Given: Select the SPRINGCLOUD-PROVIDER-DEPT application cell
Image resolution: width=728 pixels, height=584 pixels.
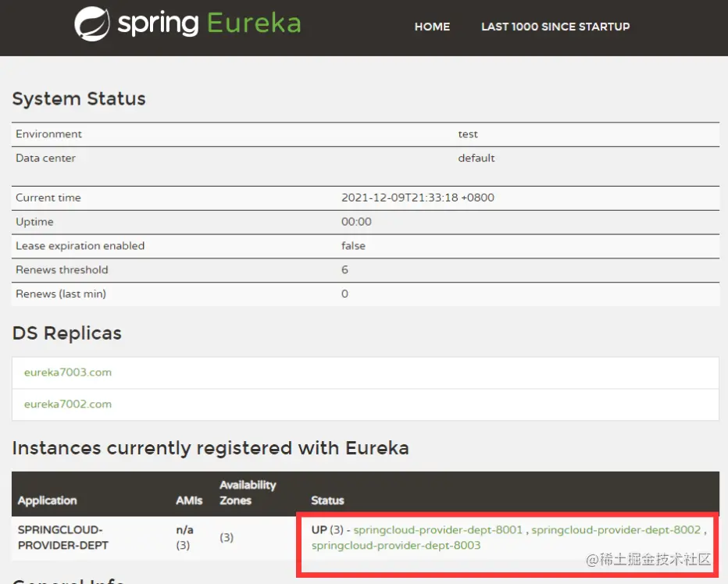Looking at the screenshot, I should 63,538.
